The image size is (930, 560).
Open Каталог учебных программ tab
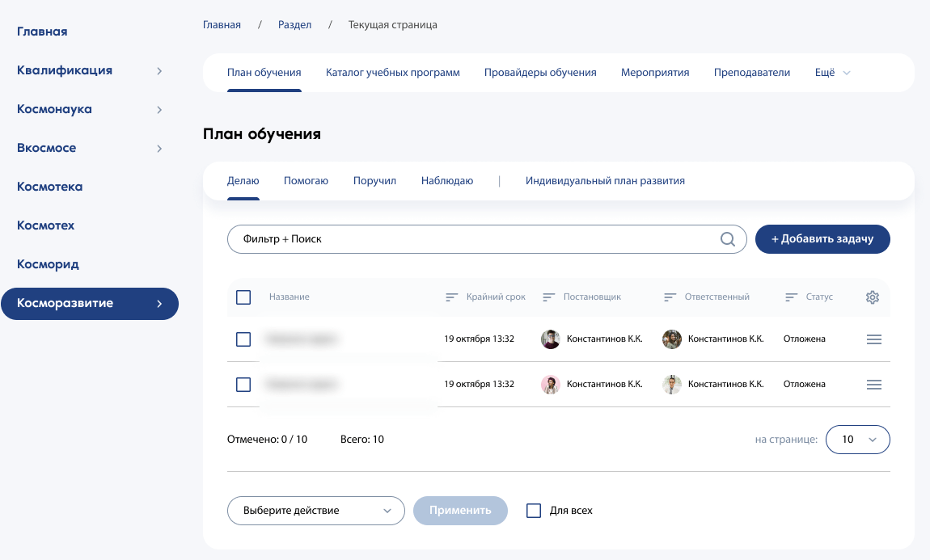(x=393, y=73)
